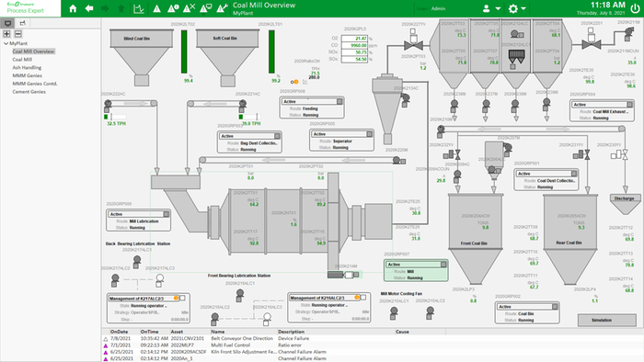
Task: Select the SOx value field 54.50
Action: [x=354, y=59]
